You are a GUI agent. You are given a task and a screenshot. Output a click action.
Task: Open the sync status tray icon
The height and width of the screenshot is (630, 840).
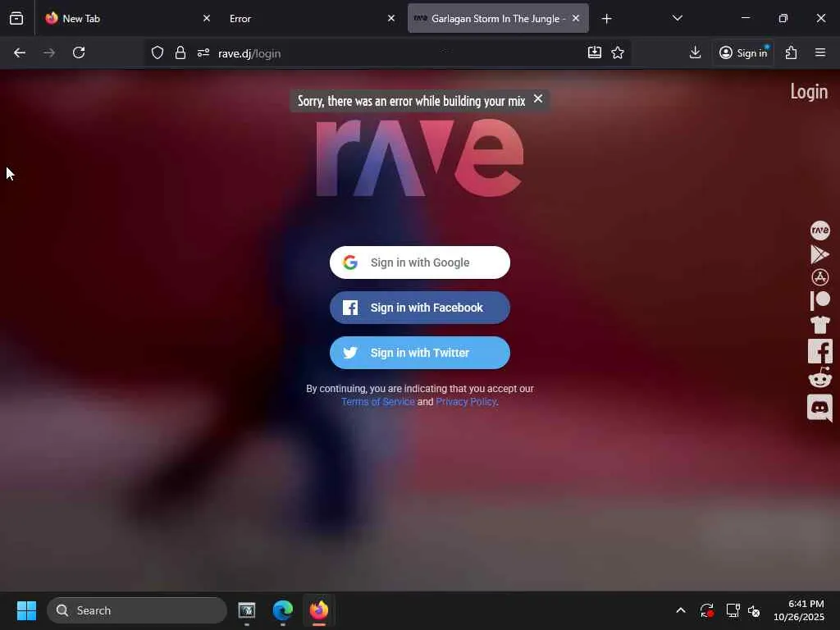click(x=706, y=610)
